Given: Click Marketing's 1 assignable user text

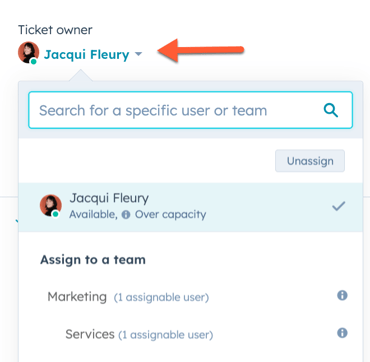Looking at the screenshot, I should click(x=161, y=297).
